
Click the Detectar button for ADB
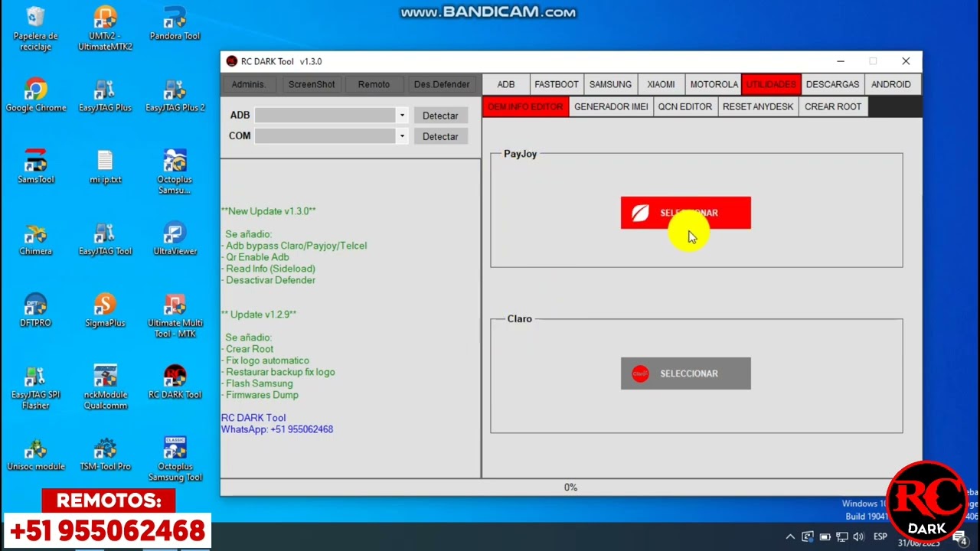pyautogui.click(x=440, y=116)
